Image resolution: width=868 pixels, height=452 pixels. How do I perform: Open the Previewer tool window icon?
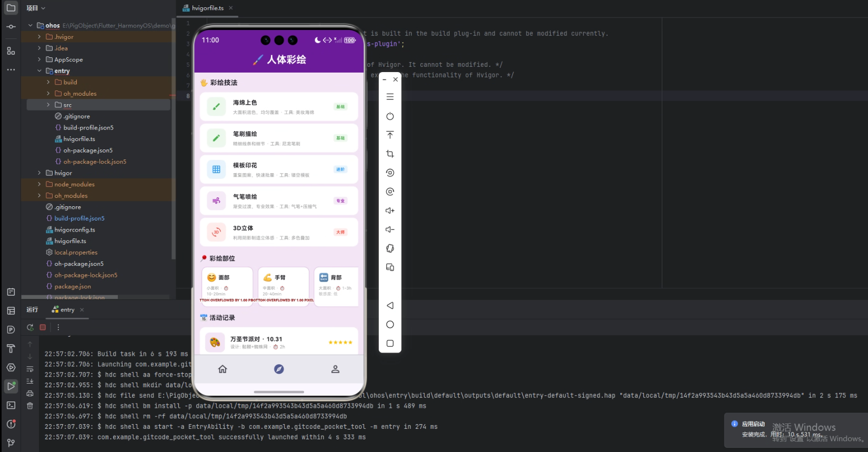[11, 329]
